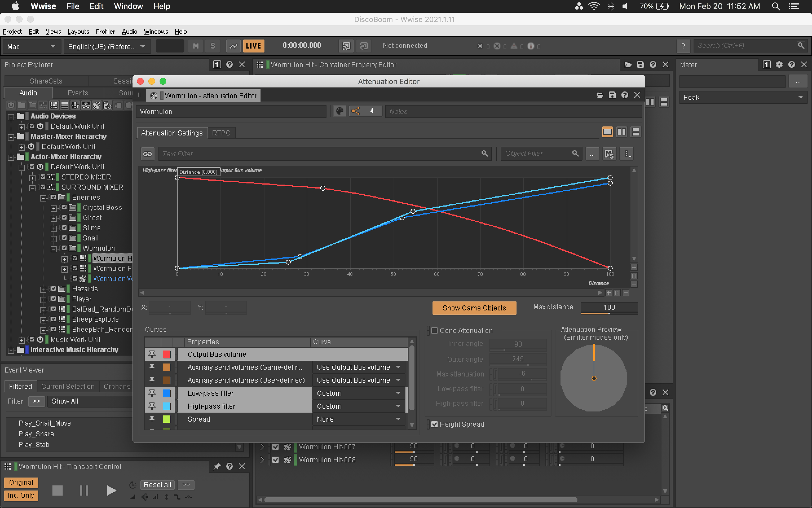Click the blue Low-pass filter color swatch
Image resolution: width=812 pixels, height=508 pixels.
(167, 393)
